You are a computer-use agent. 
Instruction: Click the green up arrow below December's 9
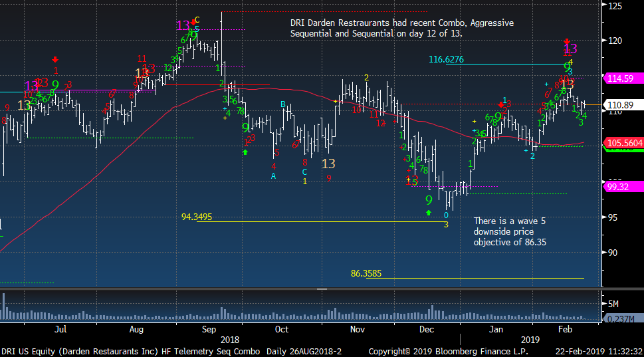click(429, 212)
